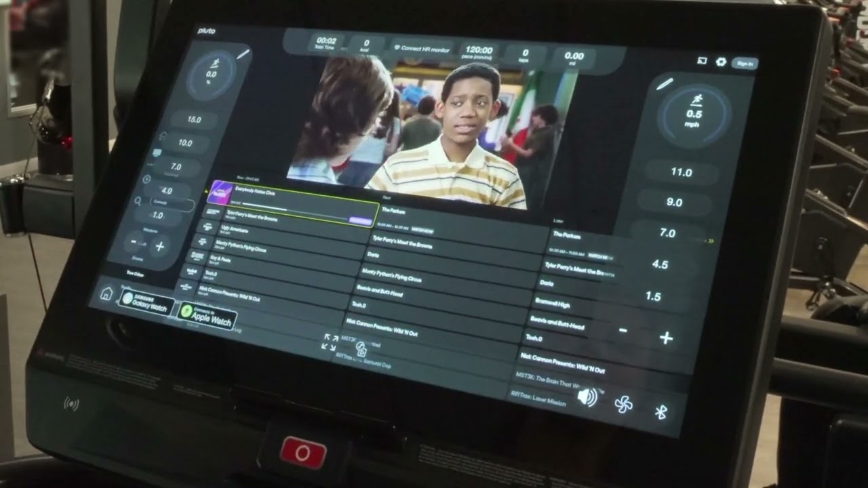Open the settings gear icon
The width and height of the screenshot is (868, 488).
(721, 62)
